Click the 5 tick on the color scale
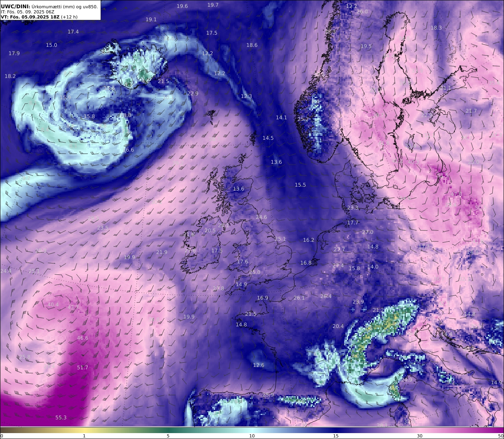Image resolution: width=504 pixels, height=439 pixels. [x=168, y=436]
